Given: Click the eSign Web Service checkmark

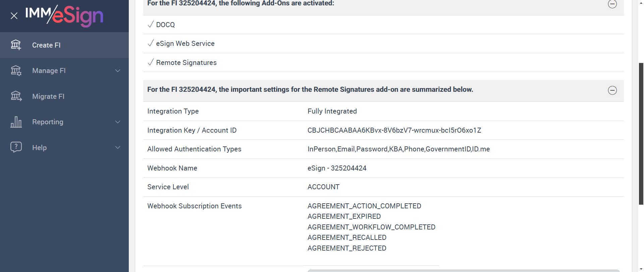Looking at the screenshot, I should point(151,43).
